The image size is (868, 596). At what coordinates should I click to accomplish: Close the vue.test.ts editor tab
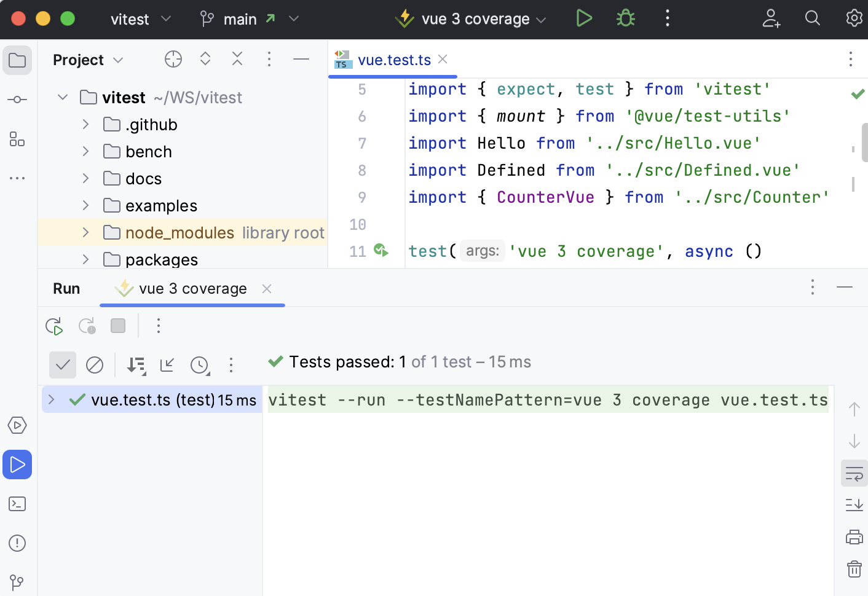tap(443, 59)
